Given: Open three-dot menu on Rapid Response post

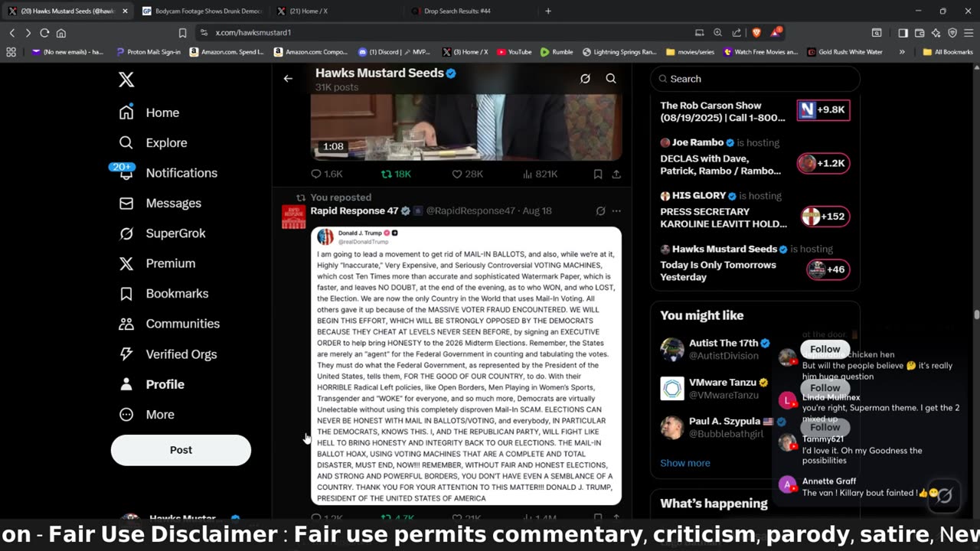Looking at the screenshot, I should click(x=616, y=210).
